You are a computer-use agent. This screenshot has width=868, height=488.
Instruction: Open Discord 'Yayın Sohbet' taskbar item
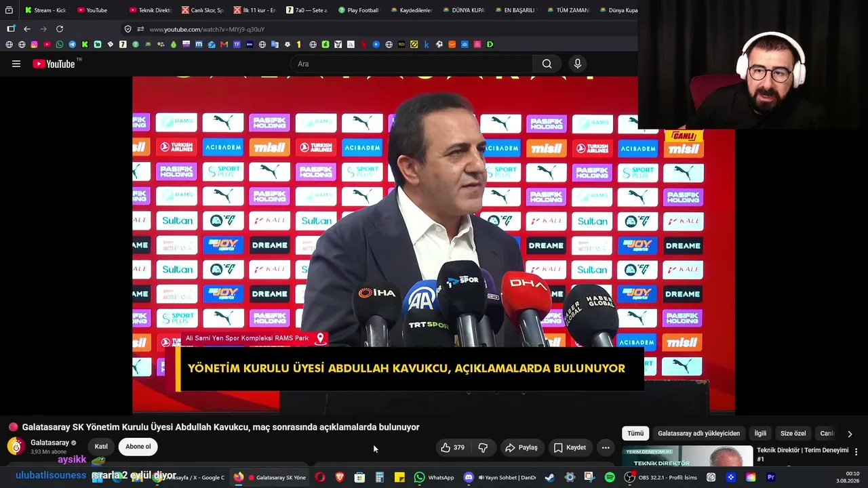[500, 477]
